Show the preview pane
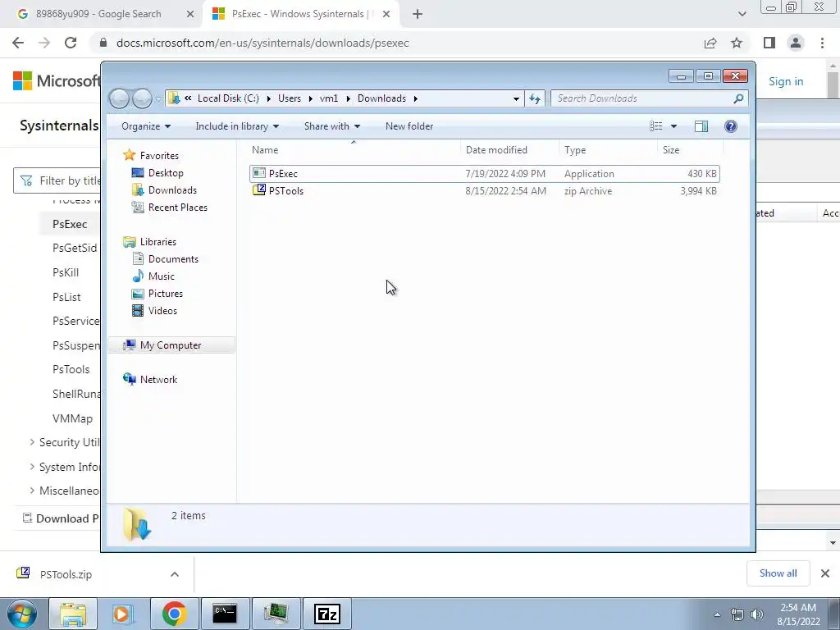This screenshot has width=840, height=630. 701,126
